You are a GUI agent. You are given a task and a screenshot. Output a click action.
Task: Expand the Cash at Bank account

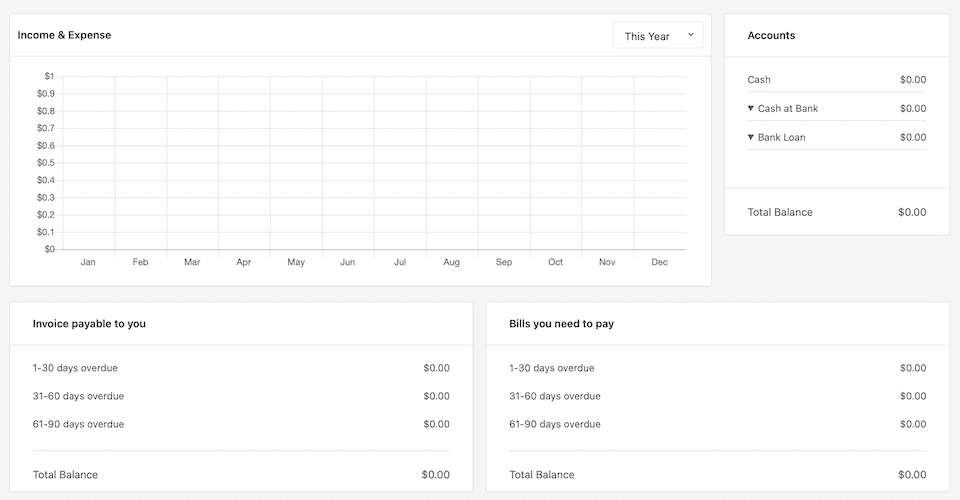click(751, 108)
